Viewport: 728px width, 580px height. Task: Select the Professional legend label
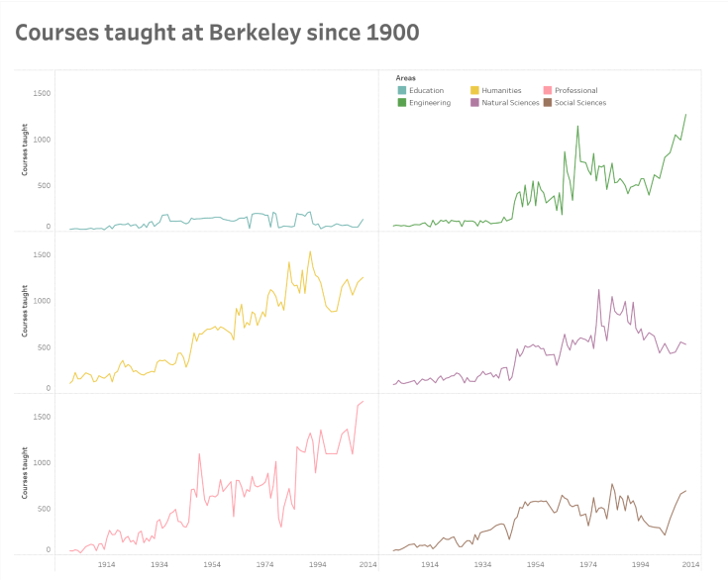pyautogui.click(x=575, y=90)
